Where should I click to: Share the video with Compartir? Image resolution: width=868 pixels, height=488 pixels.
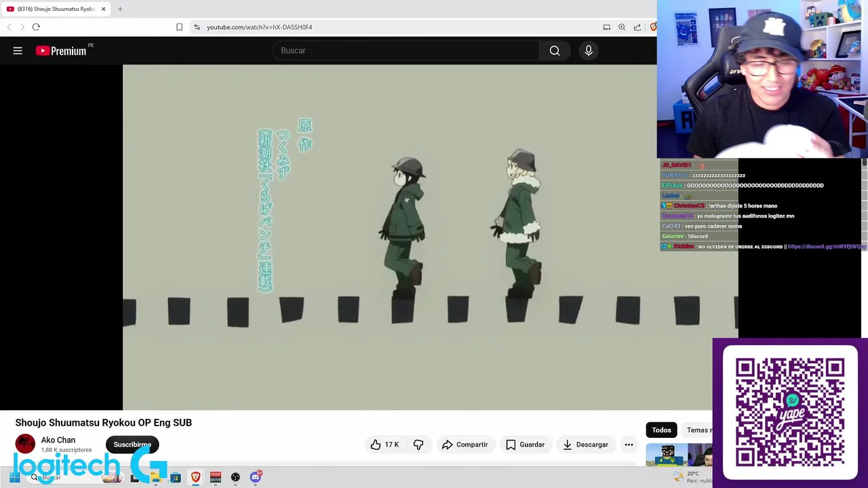(x=465, y=445)
